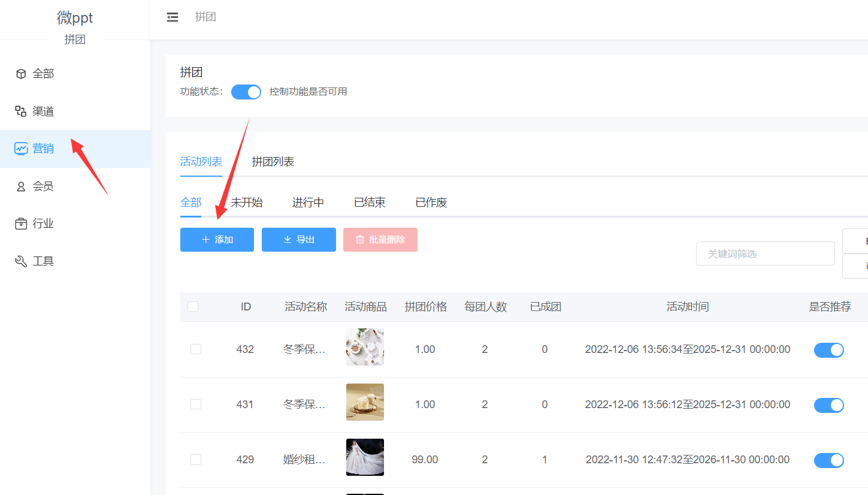The width and height of the screenshot is (868, 495).
Task: Click the person icon beside 会员
Action: [21, 186]
